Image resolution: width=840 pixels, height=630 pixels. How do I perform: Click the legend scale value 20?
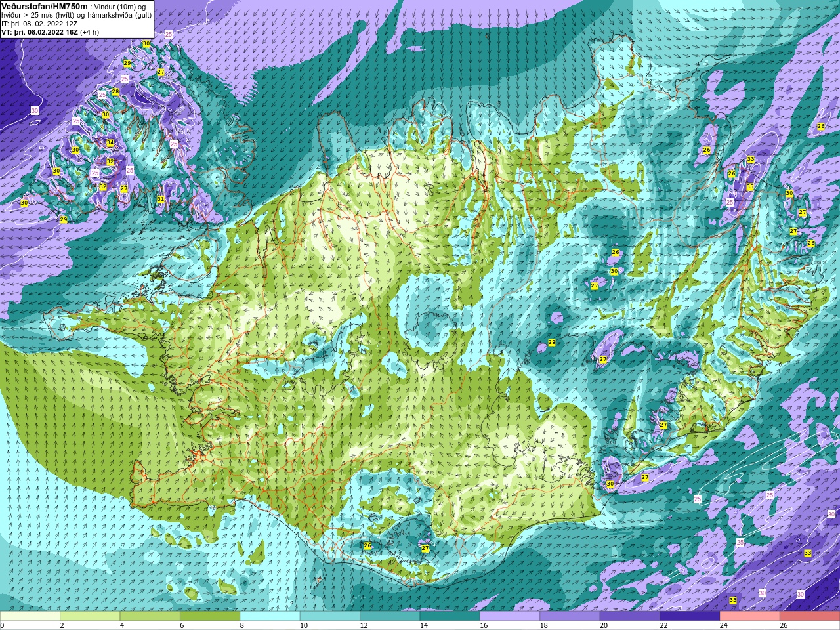point(604,625)
